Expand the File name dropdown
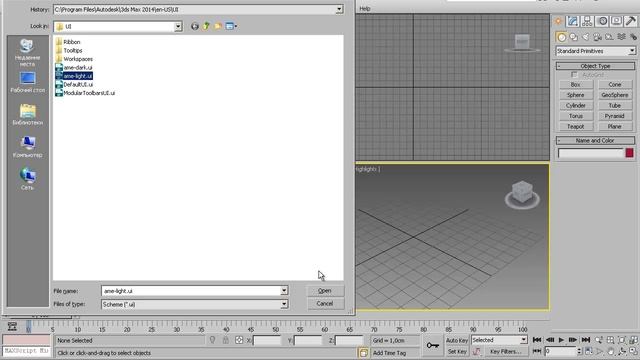This screenshot has width=640, height=360. 284,291
